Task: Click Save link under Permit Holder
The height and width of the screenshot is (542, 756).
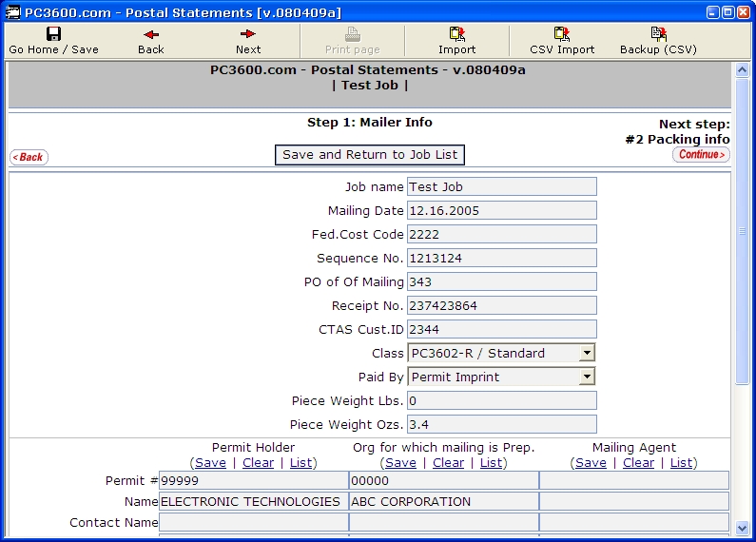Action: click(210, 463)
